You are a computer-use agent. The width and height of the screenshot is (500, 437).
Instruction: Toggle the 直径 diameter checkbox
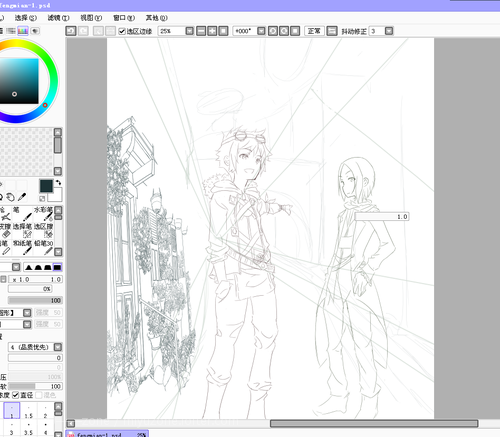point(16,395)
